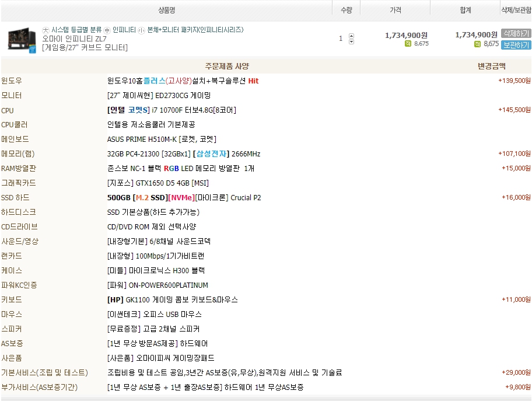The width and height of the screenshot is (532, 401).
Task: Select 마이크로닉스 H300 블랙 case text
Action: coord(156,271)
